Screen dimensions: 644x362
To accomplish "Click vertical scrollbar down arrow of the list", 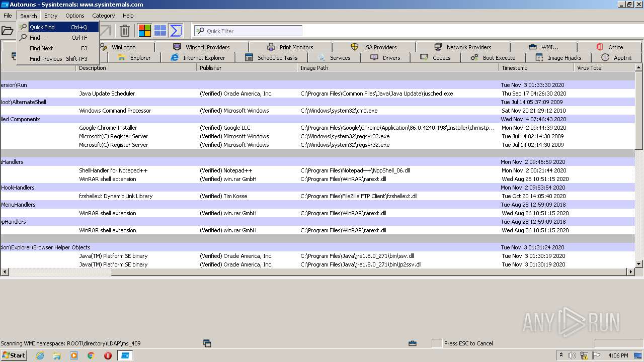I will (639, 264).
